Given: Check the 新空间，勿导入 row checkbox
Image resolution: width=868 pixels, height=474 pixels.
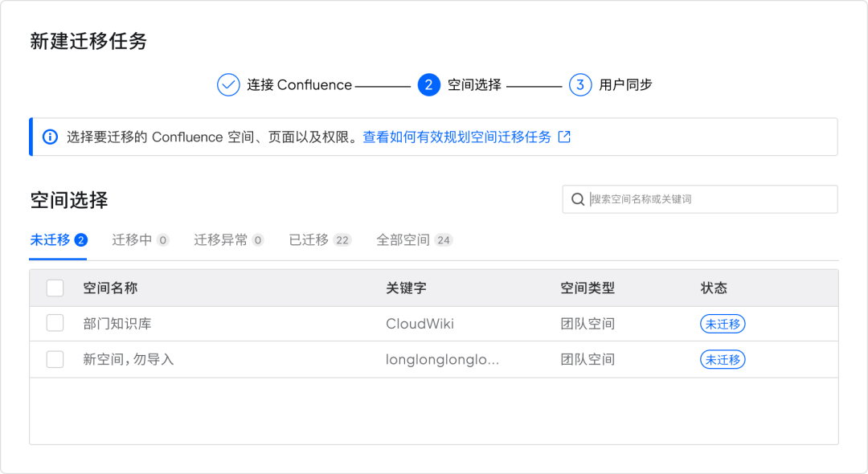Looking at the screenshot, I should point(55,359).
